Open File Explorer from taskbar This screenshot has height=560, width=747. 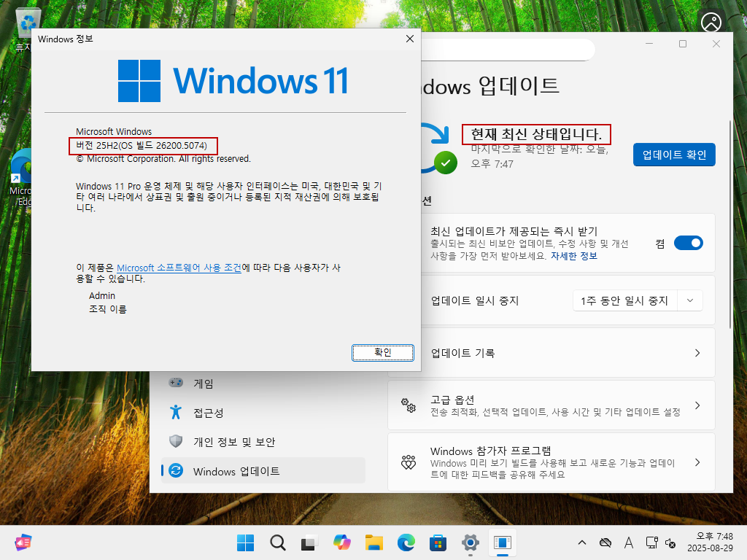click(x=374, y=542)
